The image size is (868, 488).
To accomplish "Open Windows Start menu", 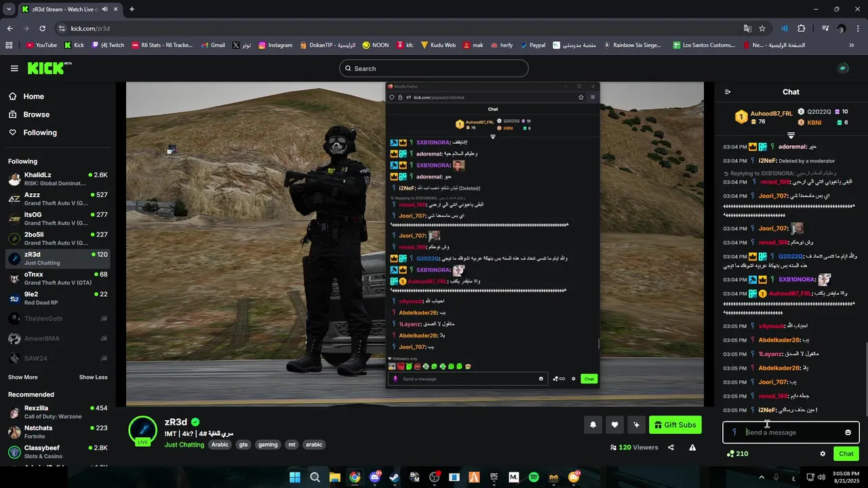I will pos(295,477).
